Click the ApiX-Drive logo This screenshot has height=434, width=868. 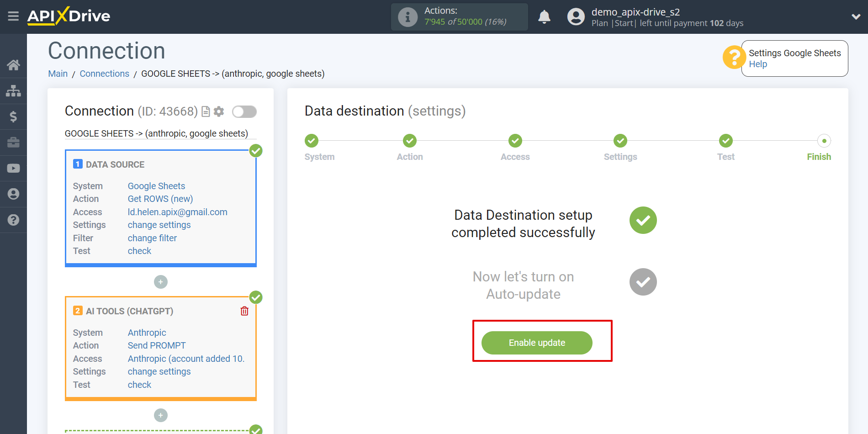coord(69,16)
